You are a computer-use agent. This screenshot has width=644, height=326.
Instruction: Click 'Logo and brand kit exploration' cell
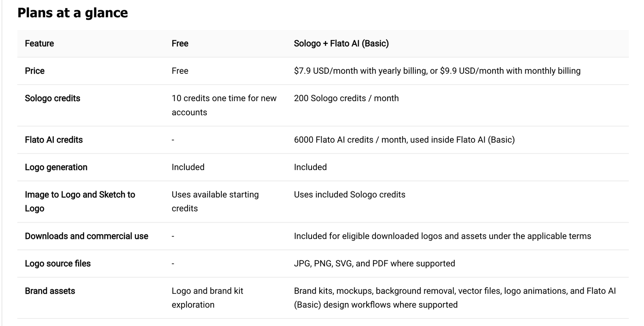(208, 298)
